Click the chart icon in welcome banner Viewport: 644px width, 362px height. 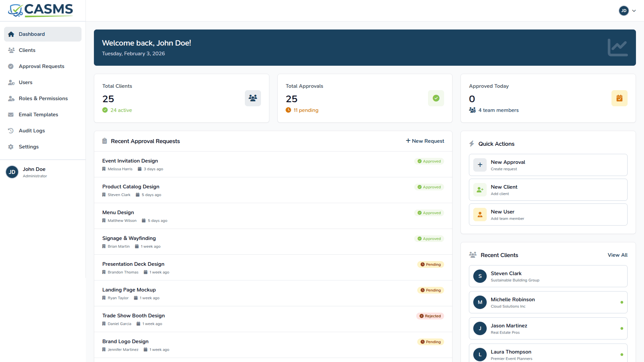(617, 47)
